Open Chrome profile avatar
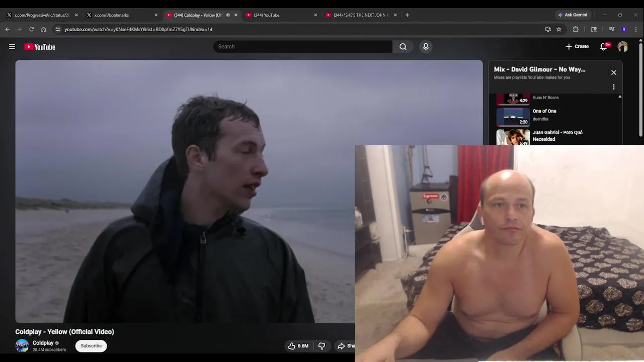644x362 pixels. pyautogui.click(x=624, y=29)
